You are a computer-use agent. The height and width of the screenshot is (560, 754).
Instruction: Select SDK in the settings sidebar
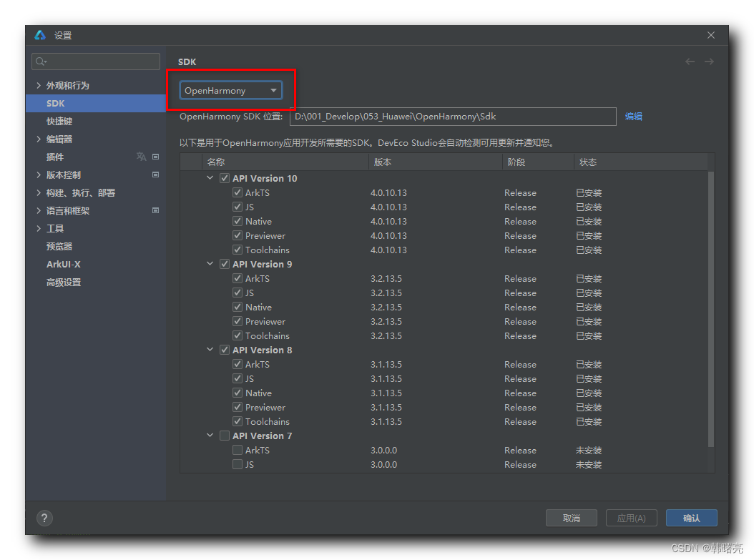(96, 104)
